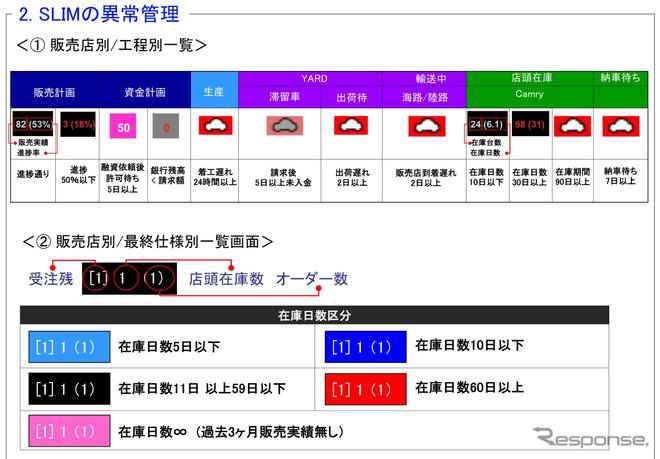
Task: Click the 店頭在庫数 label
Action: click(x=226, y=279)
